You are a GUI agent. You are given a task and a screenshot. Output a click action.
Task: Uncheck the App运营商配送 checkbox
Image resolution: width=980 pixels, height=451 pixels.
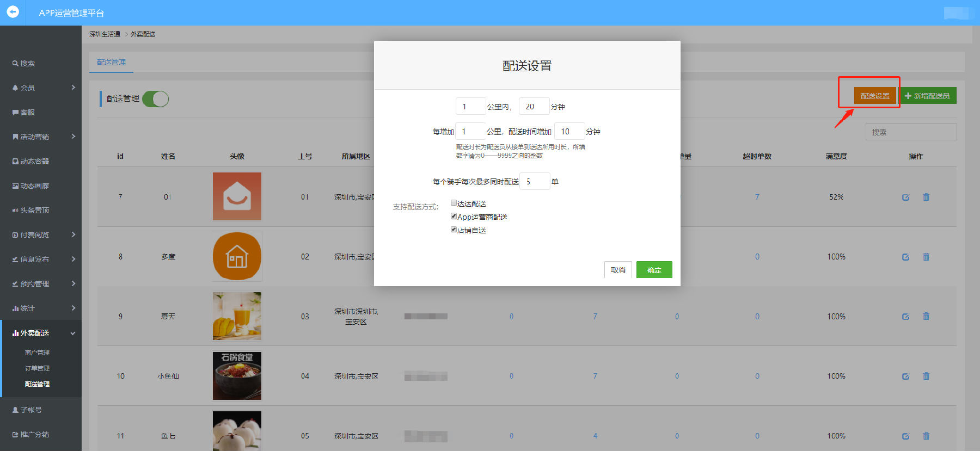pos(454,216)
